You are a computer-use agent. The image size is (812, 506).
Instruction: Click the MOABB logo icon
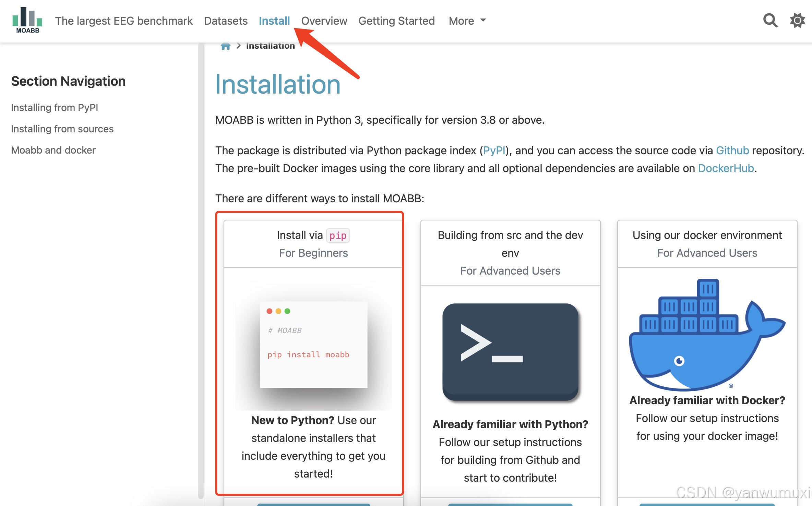tap(27, 21)
